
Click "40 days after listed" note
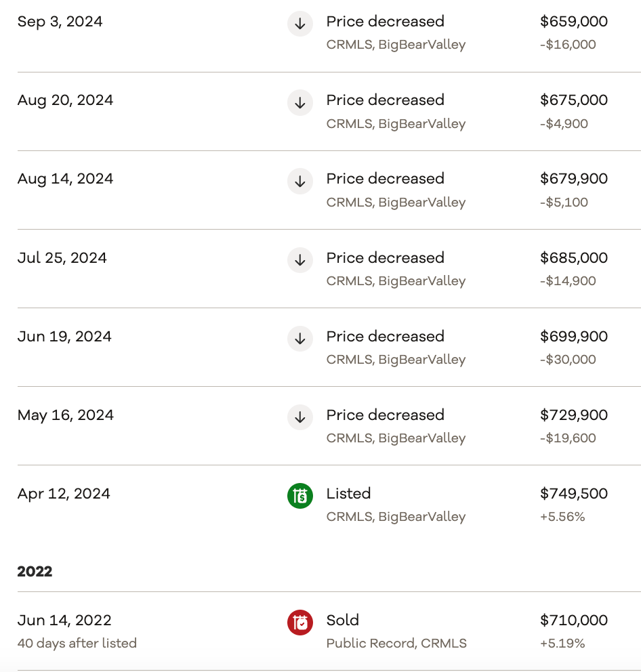[x=77, y=644]
